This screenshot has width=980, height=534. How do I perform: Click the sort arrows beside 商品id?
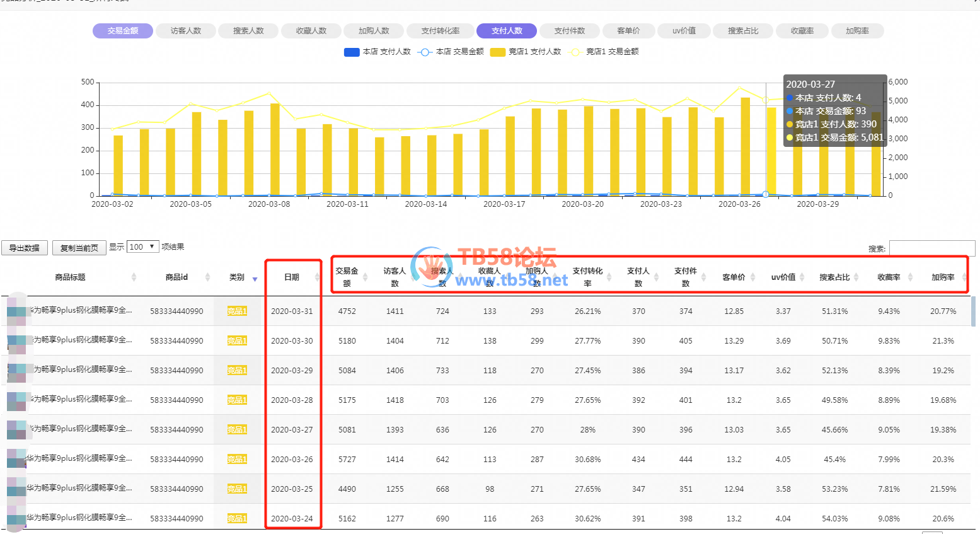pos(207,277)
